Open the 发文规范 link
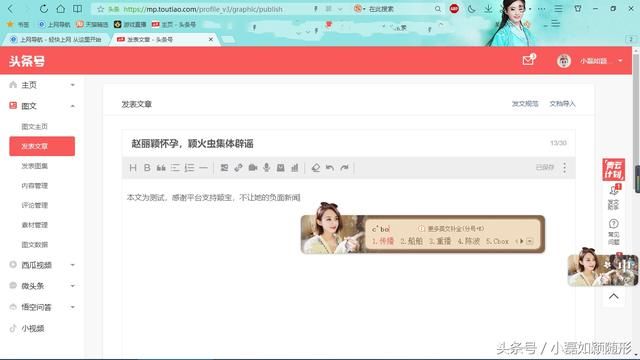Screen dimensions: 640x360 pyautogui.click(x=525, y=104)
